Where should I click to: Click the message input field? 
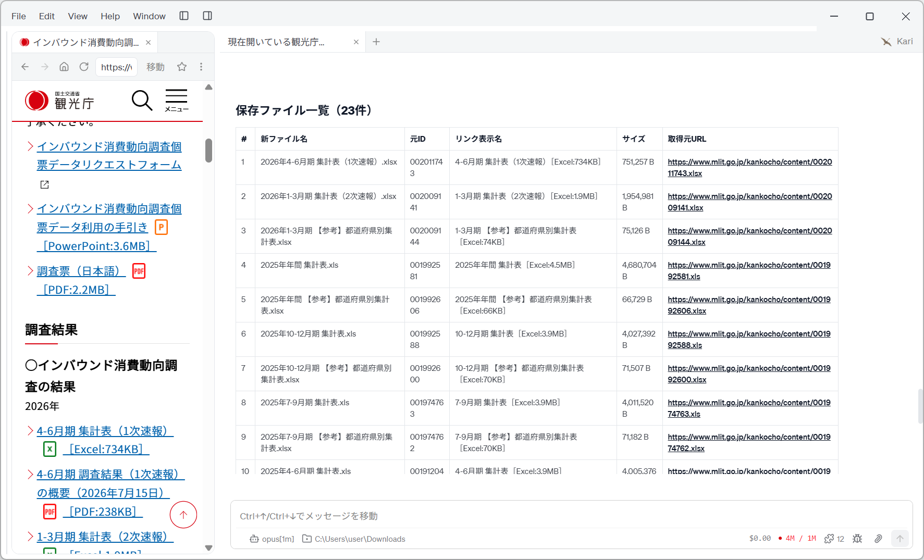tap(571, 516)
